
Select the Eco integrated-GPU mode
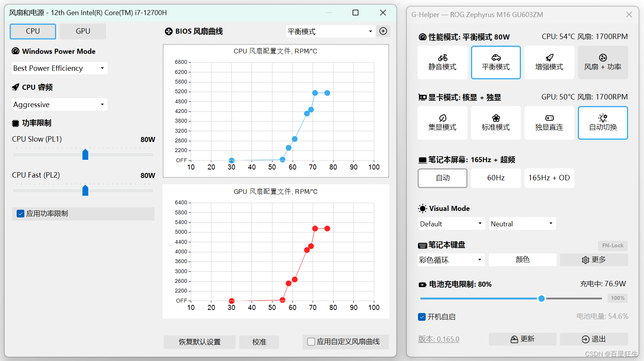pos(442,123)
